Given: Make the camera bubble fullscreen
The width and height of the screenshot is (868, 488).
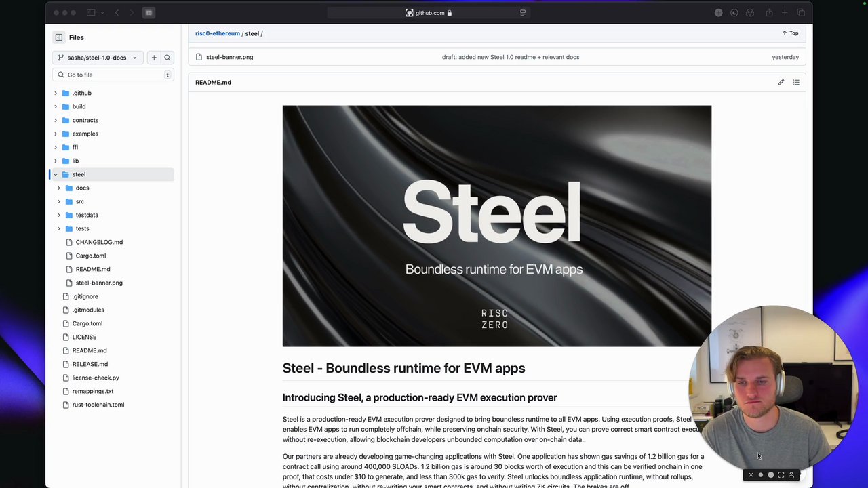Looking at the screenshot, I should click(x=781, y=475).
